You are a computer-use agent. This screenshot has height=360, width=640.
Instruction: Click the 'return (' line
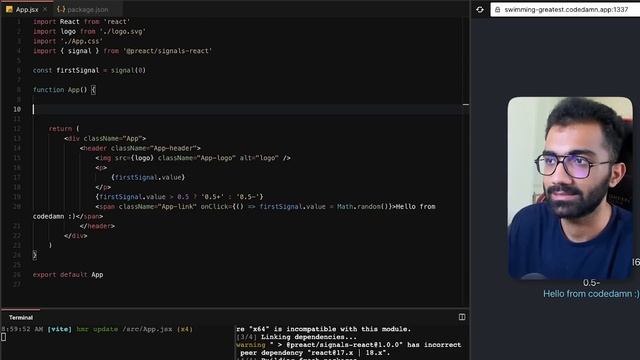coord(64,129)
